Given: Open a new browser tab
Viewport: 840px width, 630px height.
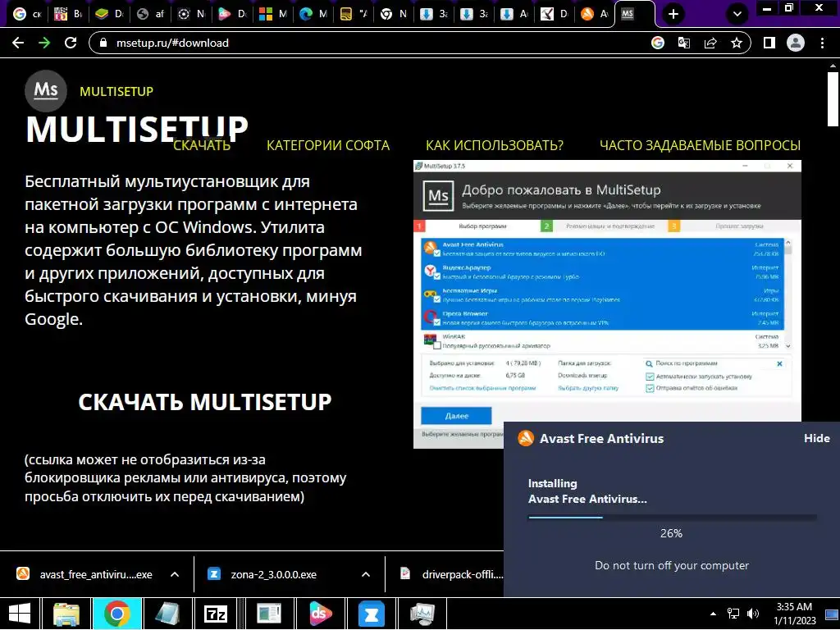Looking at the screenshot, I should coord(673,14).
